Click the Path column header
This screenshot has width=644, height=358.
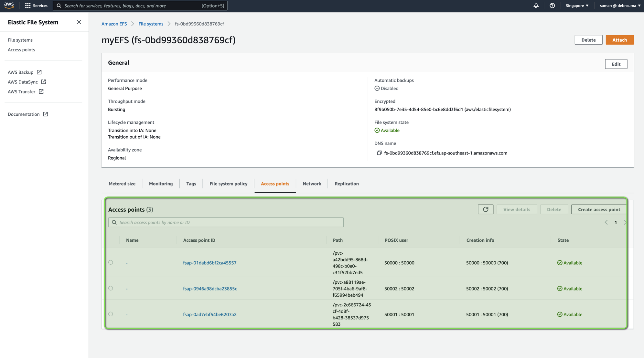point(338,240)
